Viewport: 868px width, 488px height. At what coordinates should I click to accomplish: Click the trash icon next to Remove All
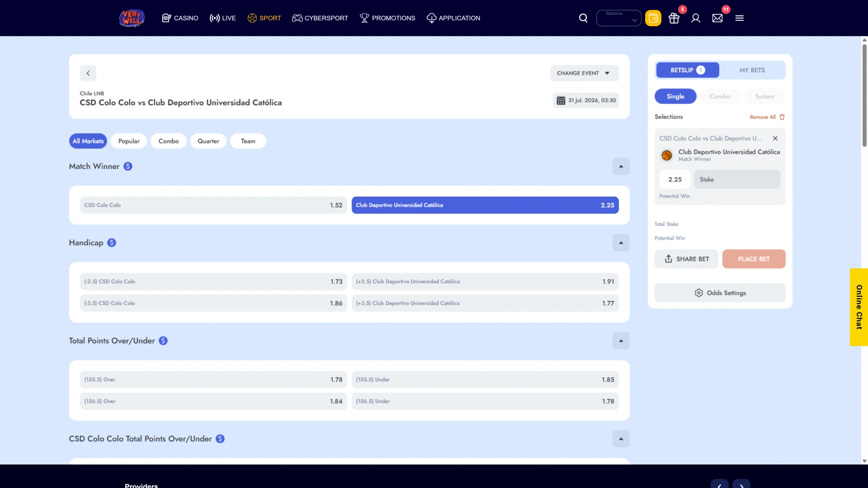[782, 117]
